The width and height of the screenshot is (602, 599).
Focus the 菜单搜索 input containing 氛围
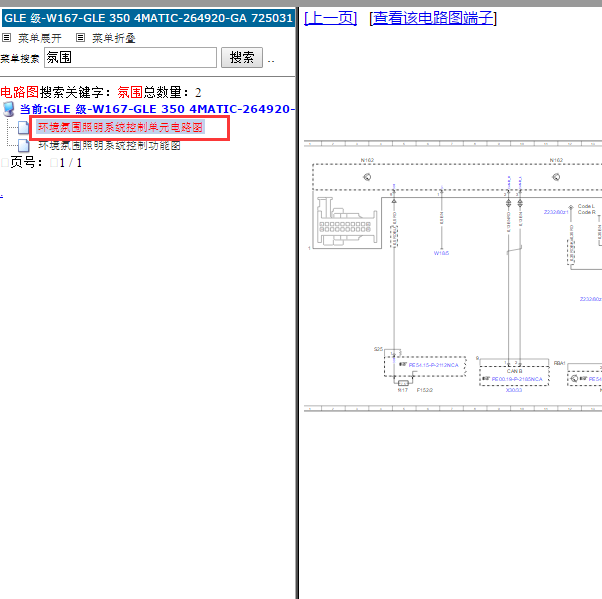pos(130,58)
